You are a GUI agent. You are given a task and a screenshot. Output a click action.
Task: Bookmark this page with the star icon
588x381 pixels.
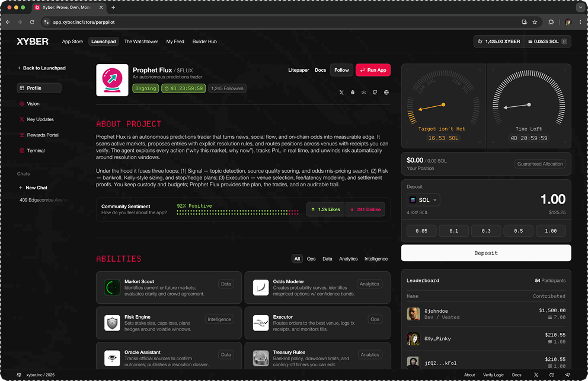(535, 22)
